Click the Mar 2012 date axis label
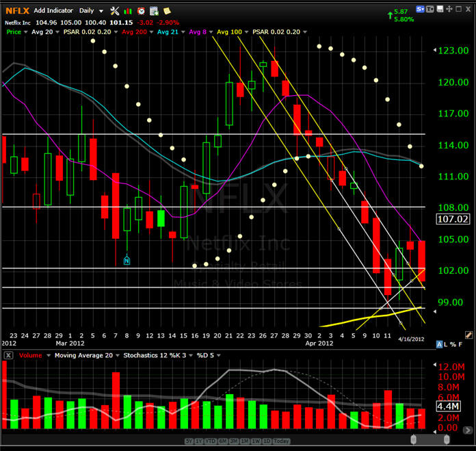476x451 pixels. click(70, 344)
